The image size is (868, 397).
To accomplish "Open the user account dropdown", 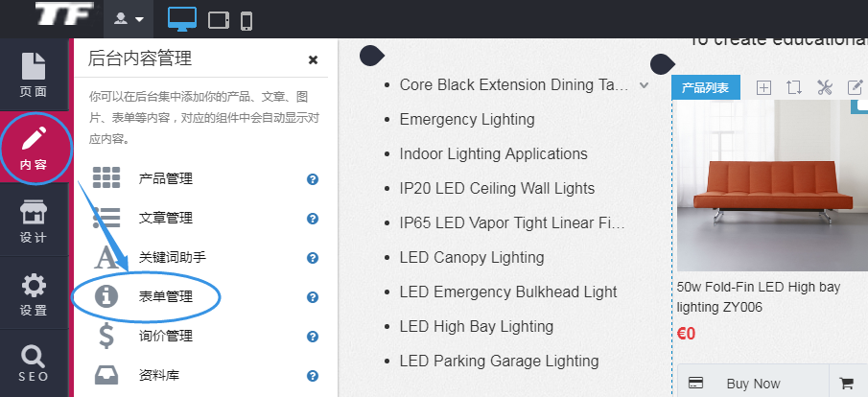I will point(129,19).
